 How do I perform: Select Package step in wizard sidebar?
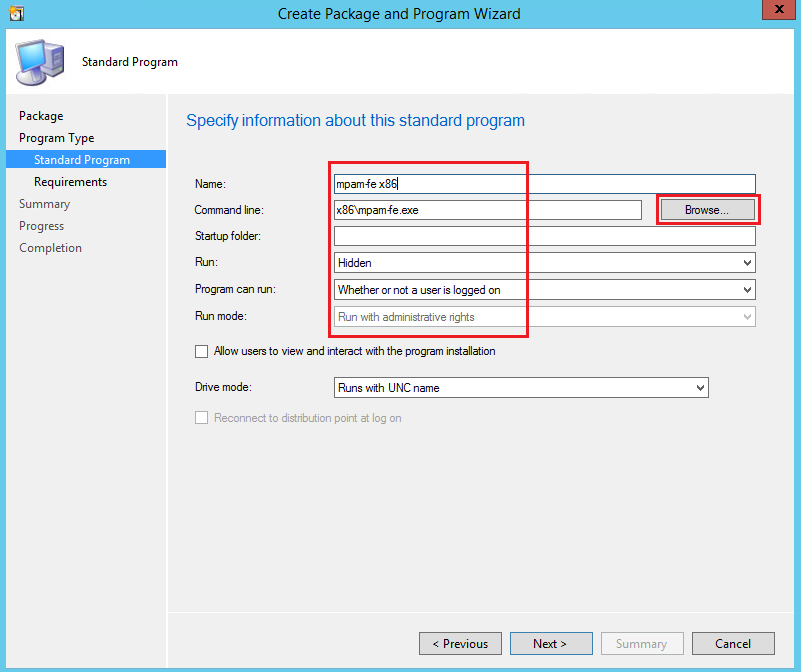(41, 116)
